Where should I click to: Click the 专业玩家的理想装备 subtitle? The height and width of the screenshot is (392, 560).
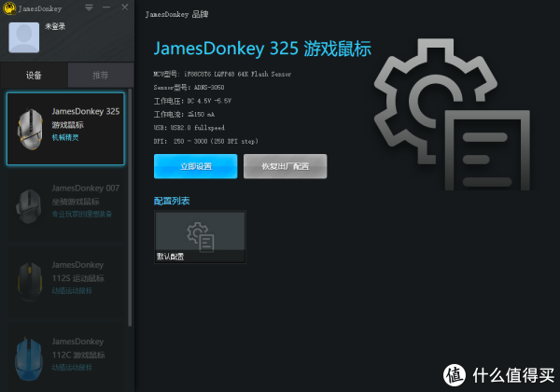[x=82, y=215]
